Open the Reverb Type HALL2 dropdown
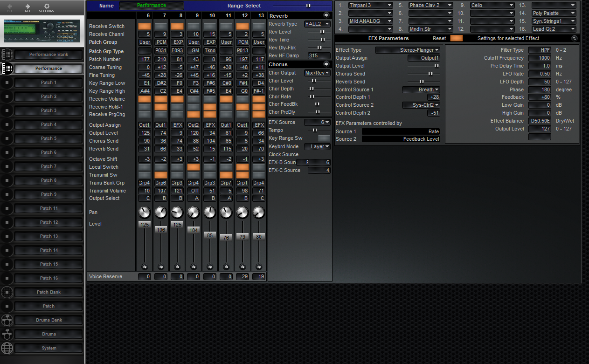This screenshot has width=589, height=364. pos(317,24)
